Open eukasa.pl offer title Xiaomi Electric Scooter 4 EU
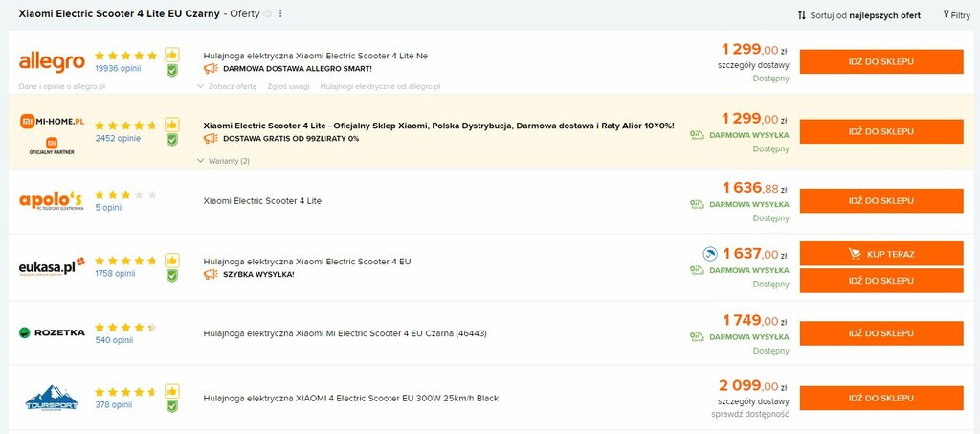The width and height of the screenshot is (980, 434). [307, 261]
